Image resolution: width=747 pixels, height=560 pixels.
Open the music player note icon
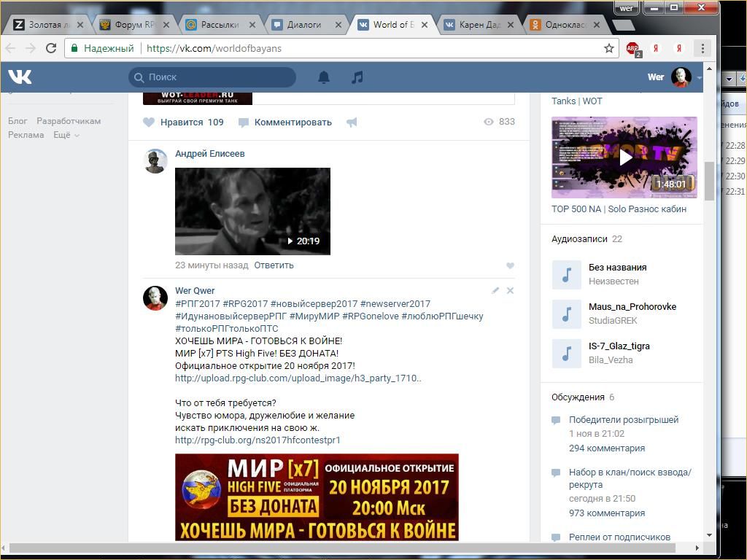(357, 77)
